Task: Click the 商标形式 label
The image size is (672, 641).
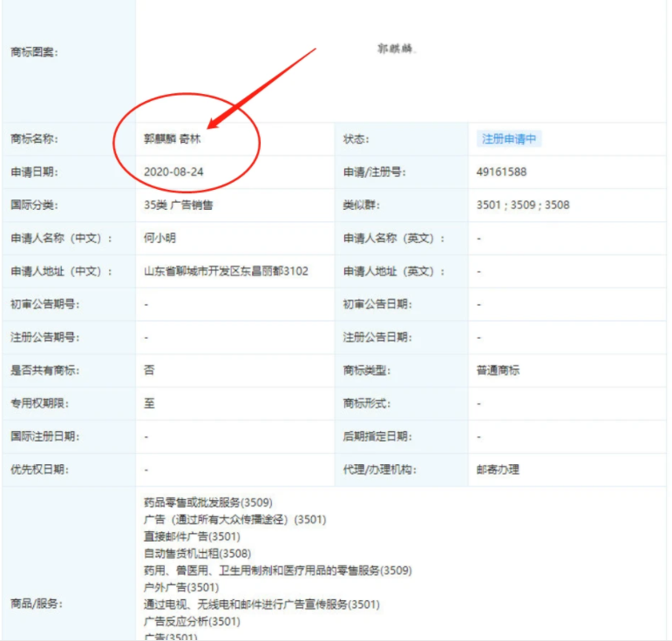Action: [x=367, y=403]
